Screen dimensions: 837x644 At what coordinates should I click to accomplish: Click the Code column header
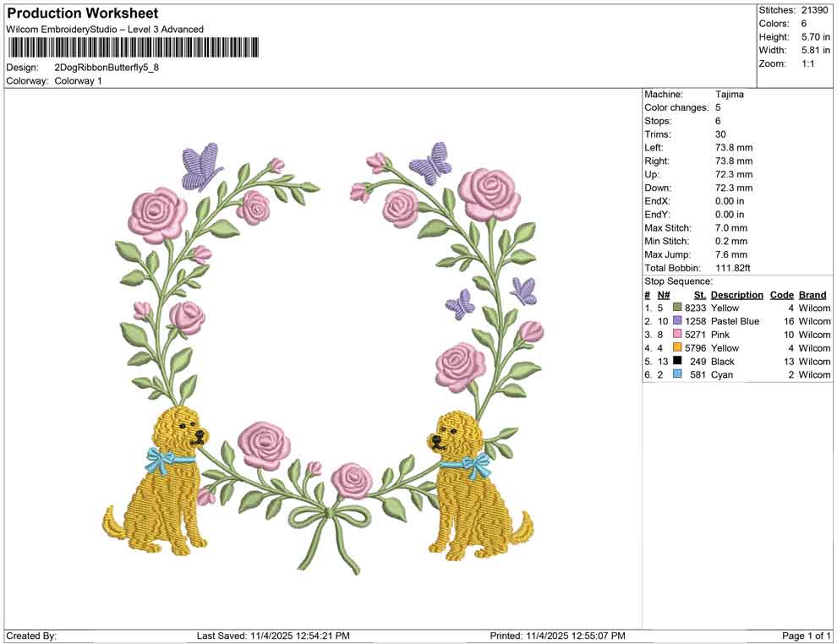click(x=782, y=294)
